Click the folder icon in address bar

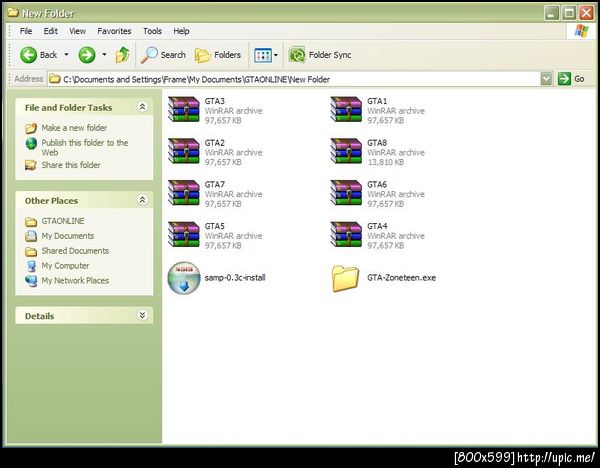(55, 79)
